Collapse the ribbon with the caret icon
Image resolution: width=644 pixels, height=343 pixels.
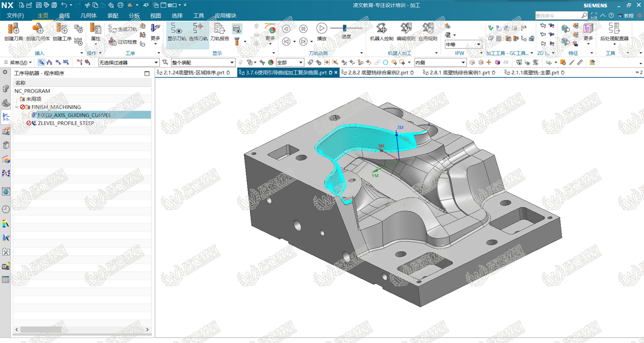coord(603,16)
